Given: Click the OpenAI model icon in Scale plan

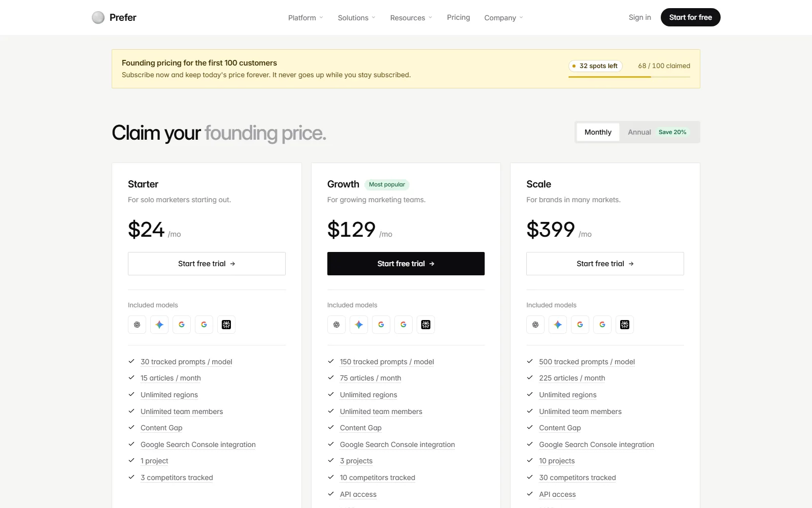Looking at the screenshot, I should (x=535, y=325).
